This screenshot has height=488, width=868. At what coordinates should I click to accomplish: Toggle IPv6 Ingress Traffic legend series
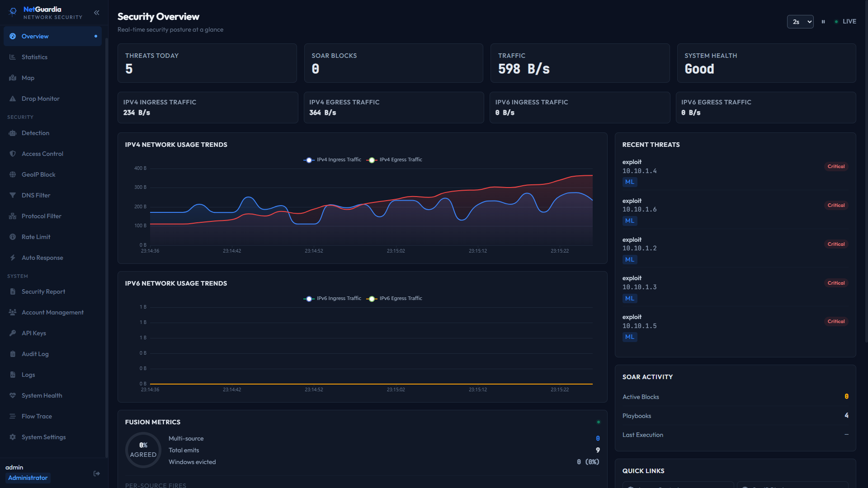(x=332, y=298)
